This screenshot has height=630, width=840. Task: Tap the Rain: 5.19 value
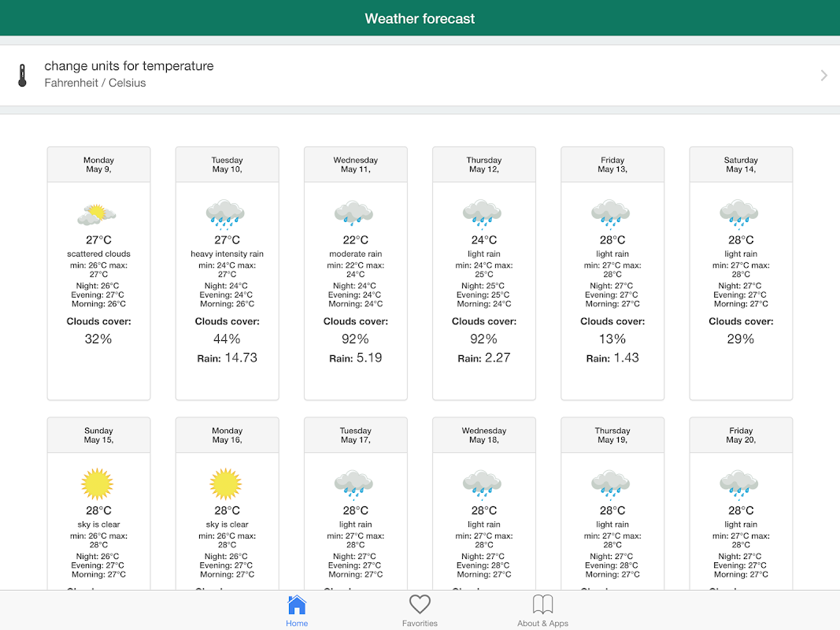click(x=356, y=358)
